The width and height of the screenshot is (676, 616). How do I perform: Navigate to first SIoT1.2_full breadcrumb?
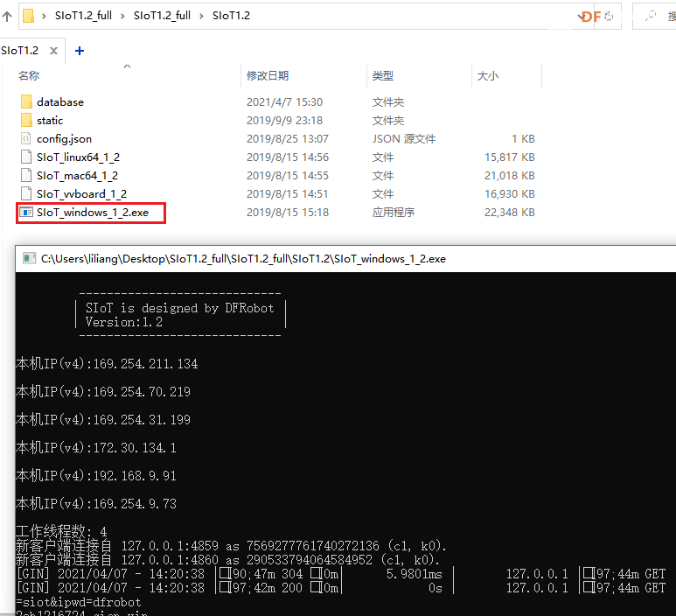[83, 16]
